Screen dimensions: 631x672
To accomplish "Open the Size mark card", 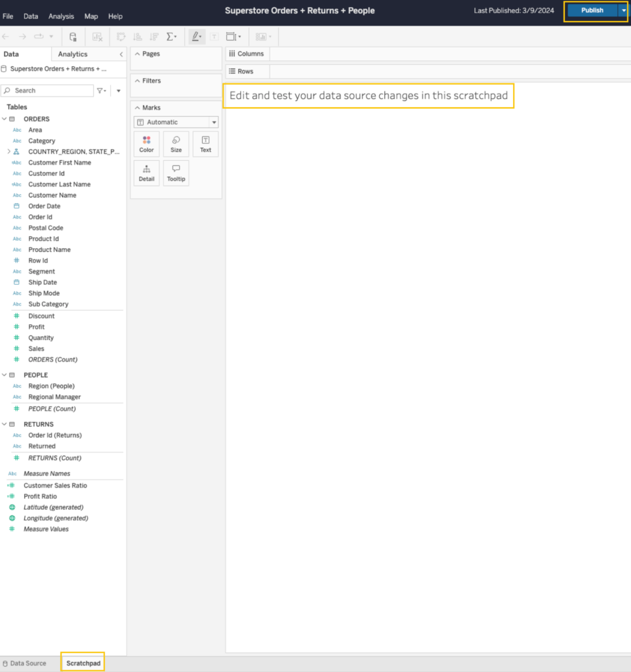I will point(176,144).
